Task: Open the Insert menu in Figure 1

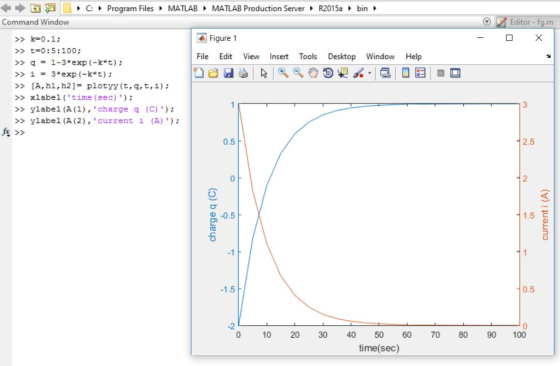Action: tap(279, 56)
